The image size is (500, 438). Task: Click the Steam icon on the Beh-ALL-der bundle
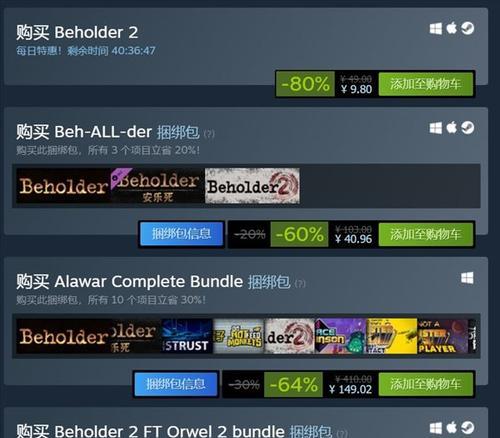click(468, 128)
